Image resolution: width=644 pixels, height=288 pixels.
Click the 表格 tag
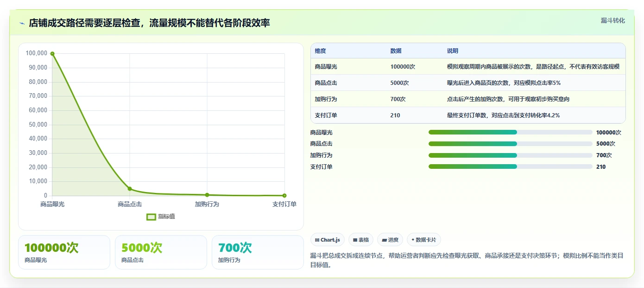click(x=360, y=240)
